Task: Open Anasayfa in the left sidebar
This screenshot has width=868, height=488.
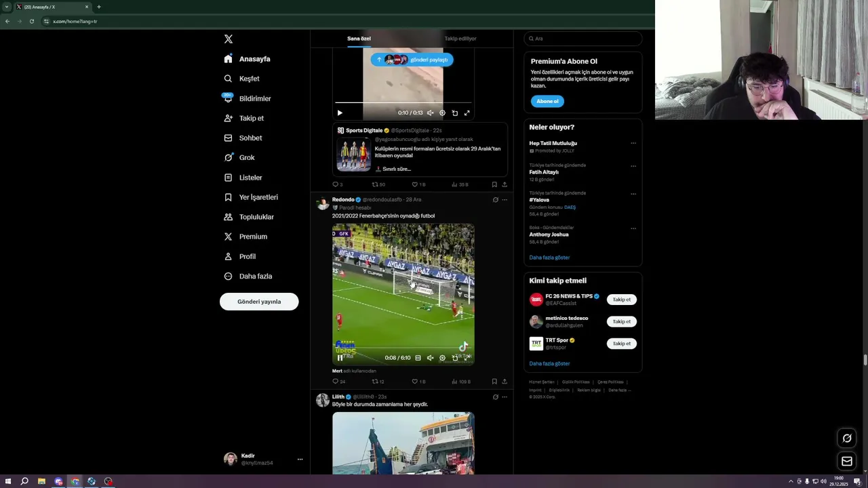Action: coord(247,59)
